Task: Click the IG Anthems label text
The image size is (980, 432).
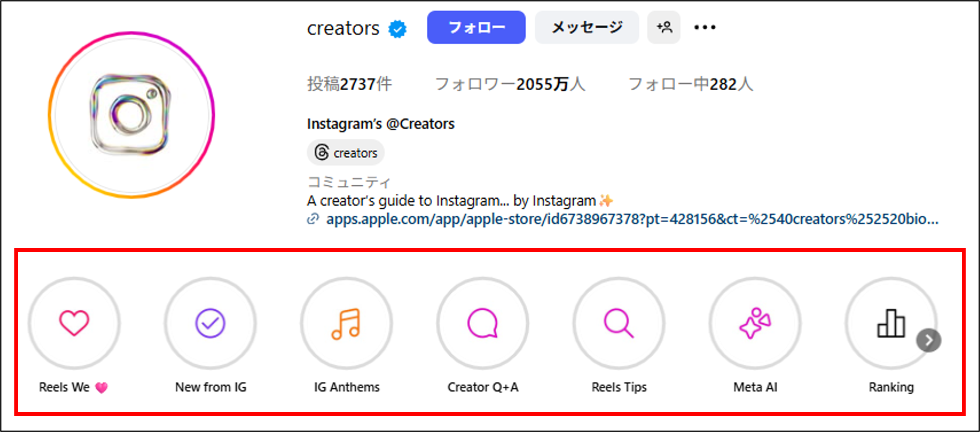Action: 346,387
